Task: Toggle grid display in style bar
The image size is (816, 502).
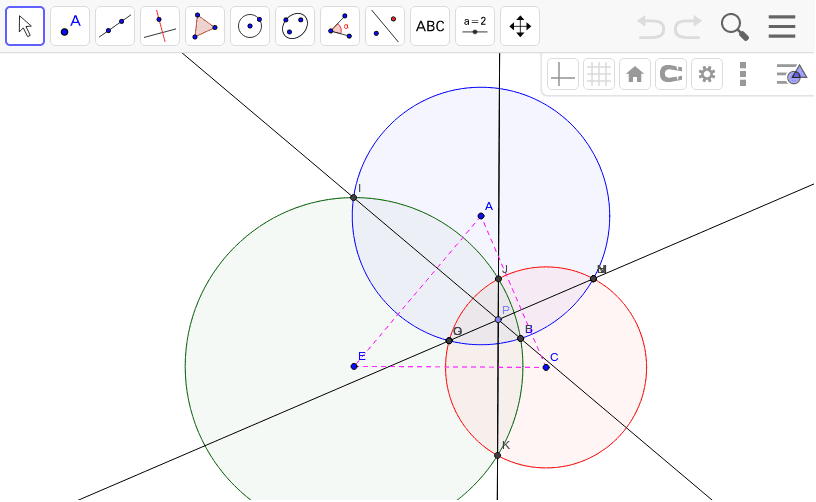Action: point(599,74)
